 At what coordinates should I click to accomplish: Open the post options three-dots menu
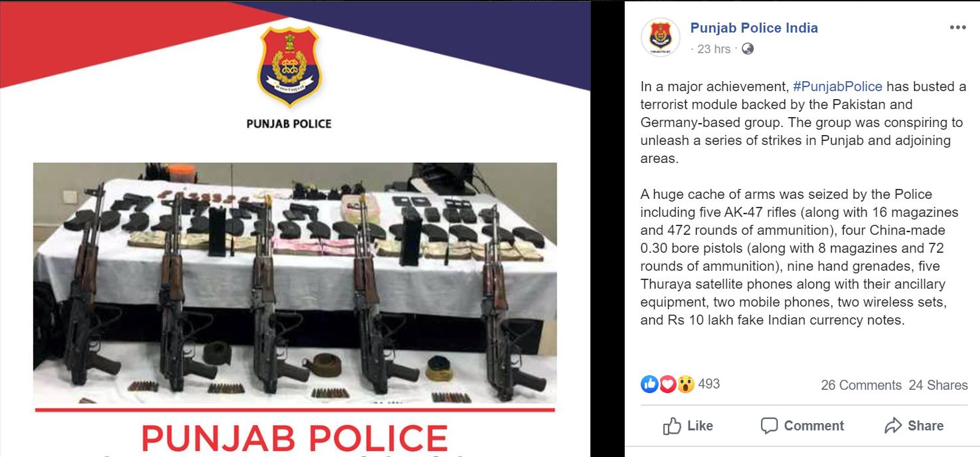pyautogui.click(x=957, y=27)
